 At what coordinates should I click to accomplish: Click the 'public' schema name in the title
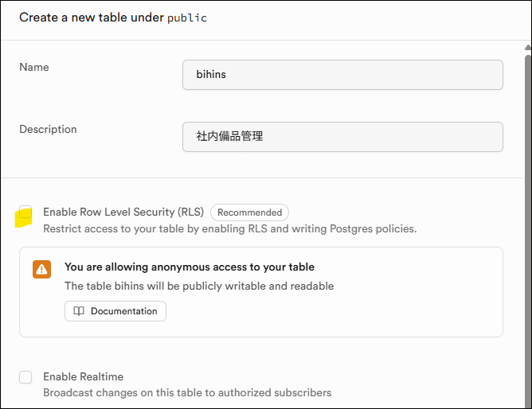click(x=186, y=18)
